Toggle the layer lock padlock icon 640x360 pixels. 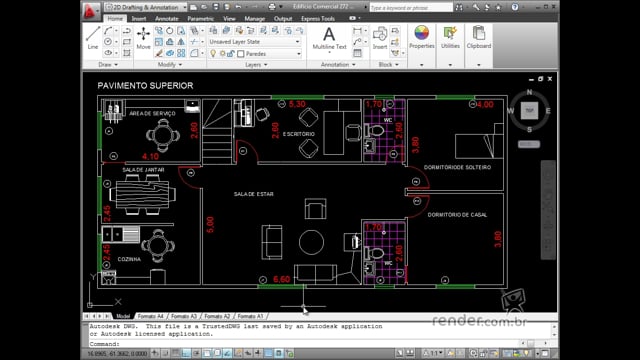(231, 53)
